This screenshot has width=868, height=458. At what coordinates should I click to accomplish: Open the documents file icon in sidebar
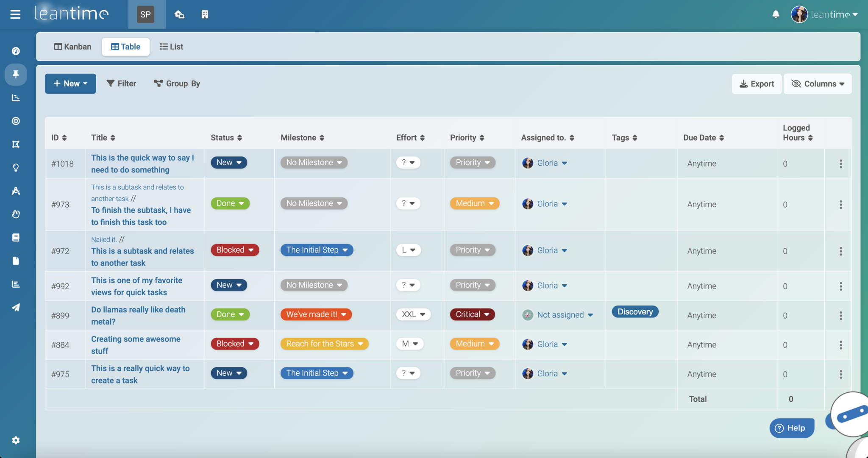16,261
